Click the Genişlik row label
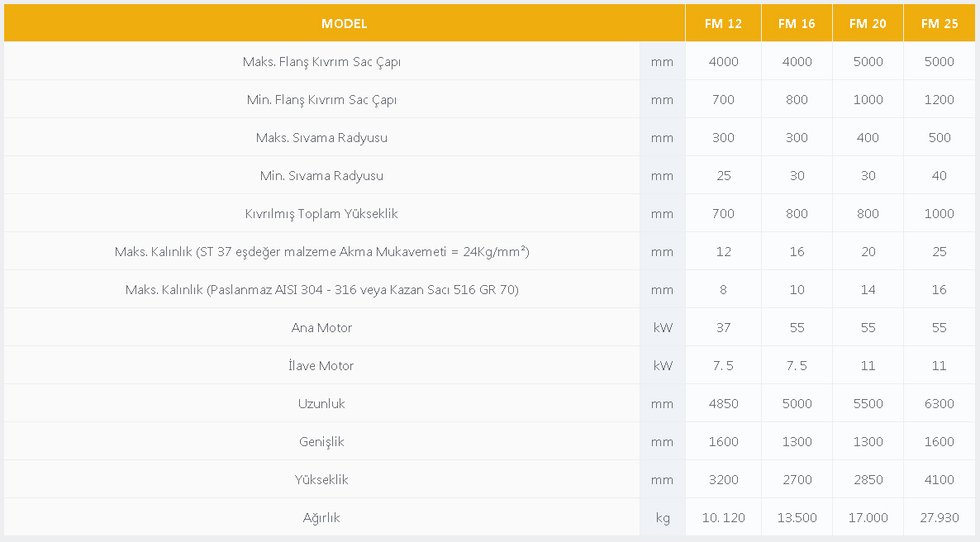This screenshot has height=542, width=980. [x=322, y=442]
